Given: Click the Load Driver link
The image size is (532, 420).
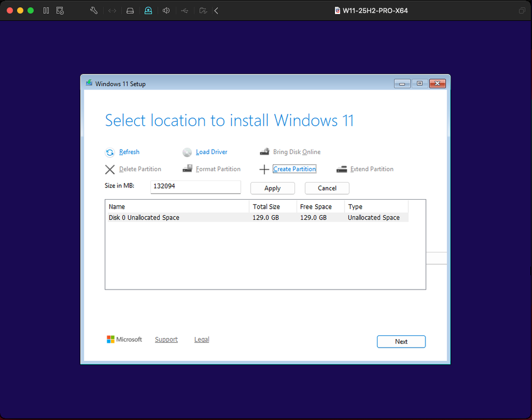Looking at the screenshot, I should tap(211, 152).
